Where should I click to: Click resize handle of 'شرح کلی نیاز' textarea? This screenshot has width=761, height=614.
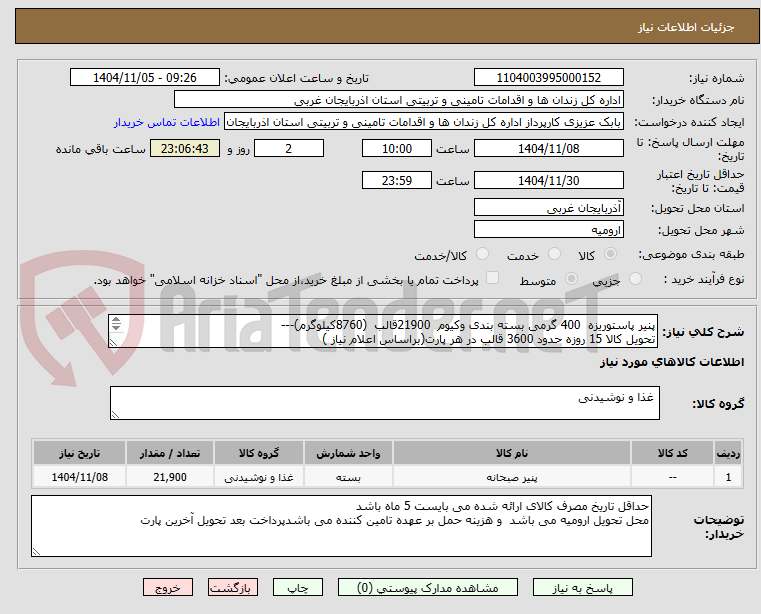click(113, 343)
